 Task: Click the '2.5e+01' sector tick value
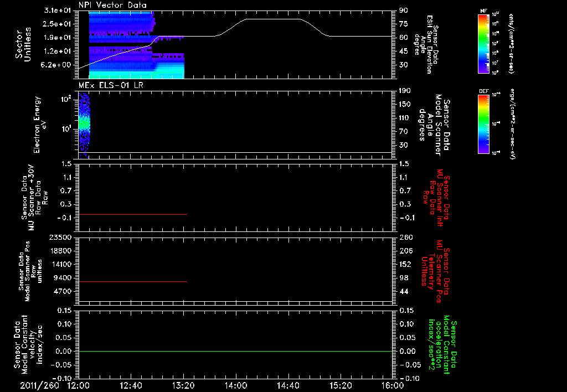click(x=58, y=24)
